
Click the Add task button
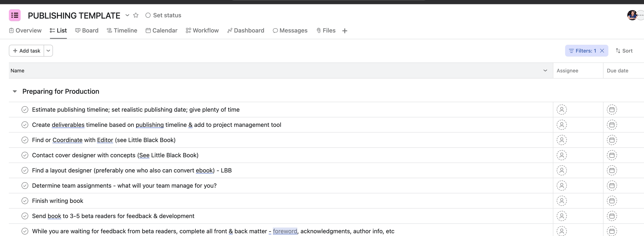(x=27, y=51)
